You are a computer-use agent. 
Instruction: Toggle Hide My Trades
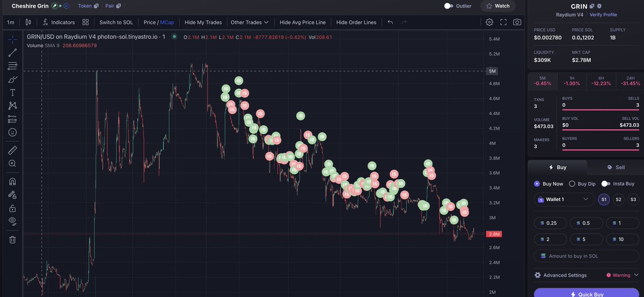(x=203, y=23)
